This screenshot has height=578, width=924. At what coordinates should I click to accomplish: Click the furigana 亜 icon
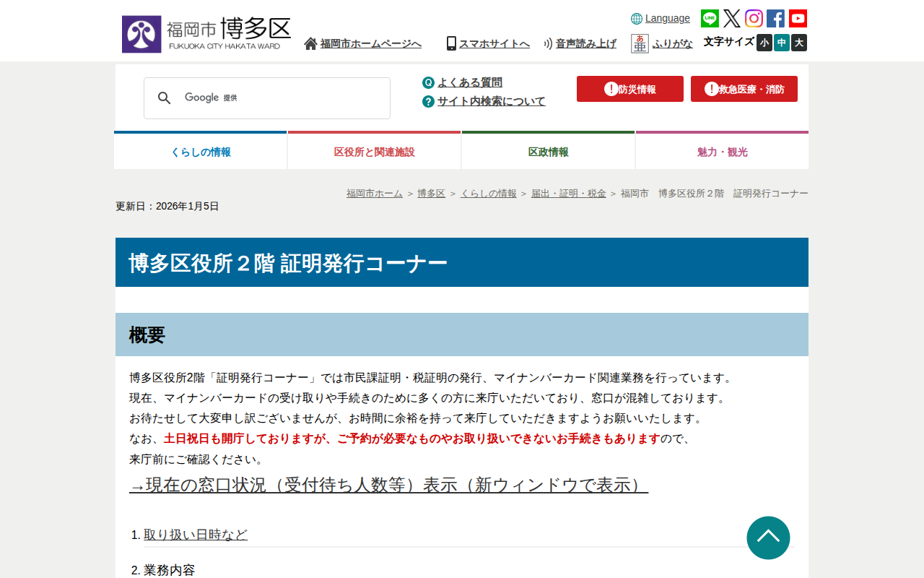pos(640,43)
